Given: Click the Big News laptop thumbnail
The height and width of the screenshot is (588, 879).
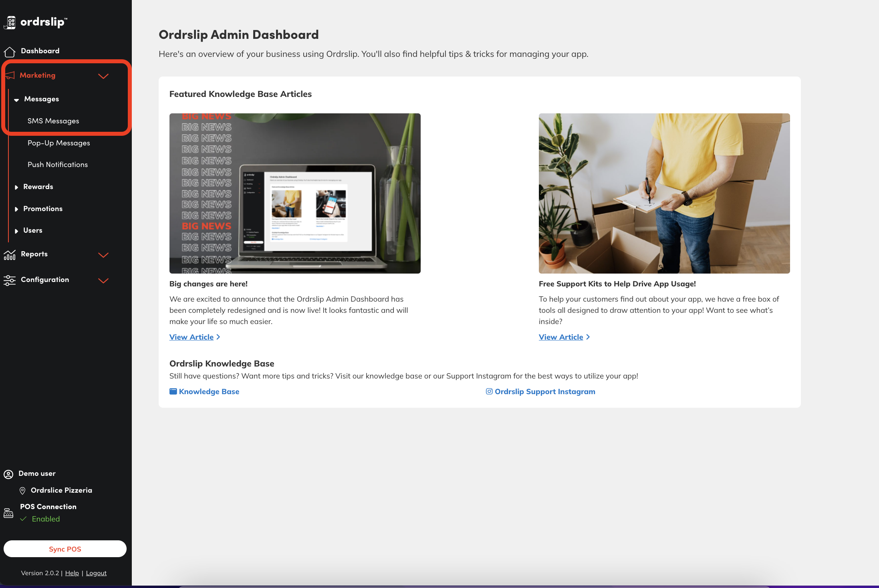Looking at the screenshot, I should 295,193.
